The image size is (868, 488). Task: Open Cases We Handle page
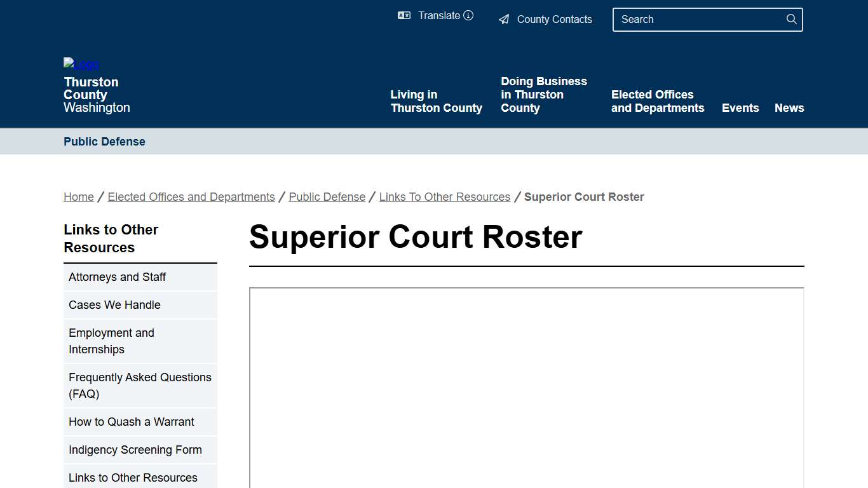point(114,305)
